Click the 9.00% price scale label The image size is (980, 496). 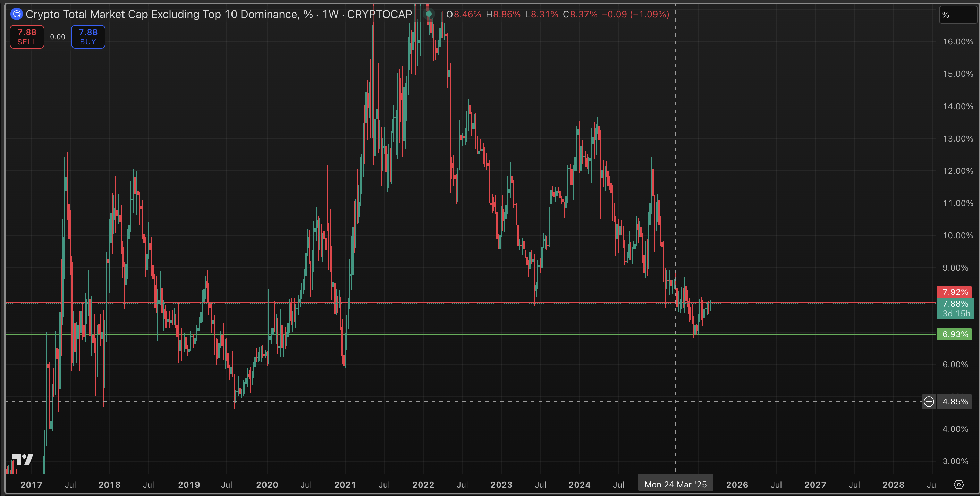click(x=955, y=268)
